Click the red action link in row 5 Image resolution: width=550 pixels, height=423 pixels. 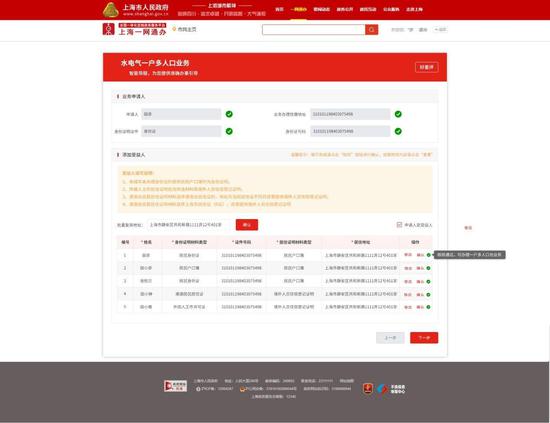[x=420, y=307]
